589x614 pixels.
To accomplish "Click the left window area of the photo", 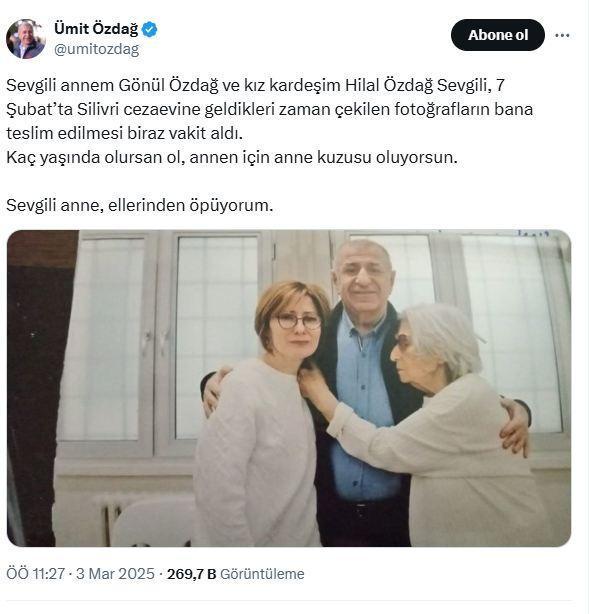I will pos(106,341).
